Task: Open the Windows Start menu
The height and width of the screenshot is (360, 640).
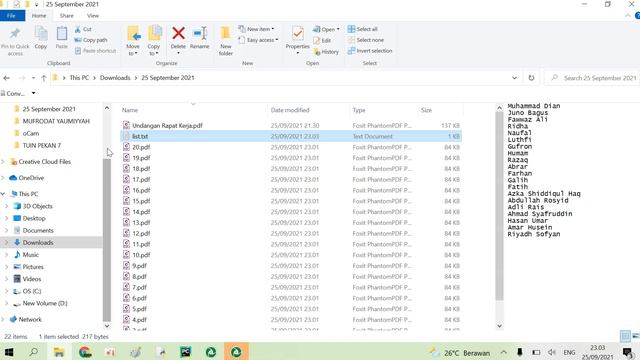Action: (x=9, y=352)
